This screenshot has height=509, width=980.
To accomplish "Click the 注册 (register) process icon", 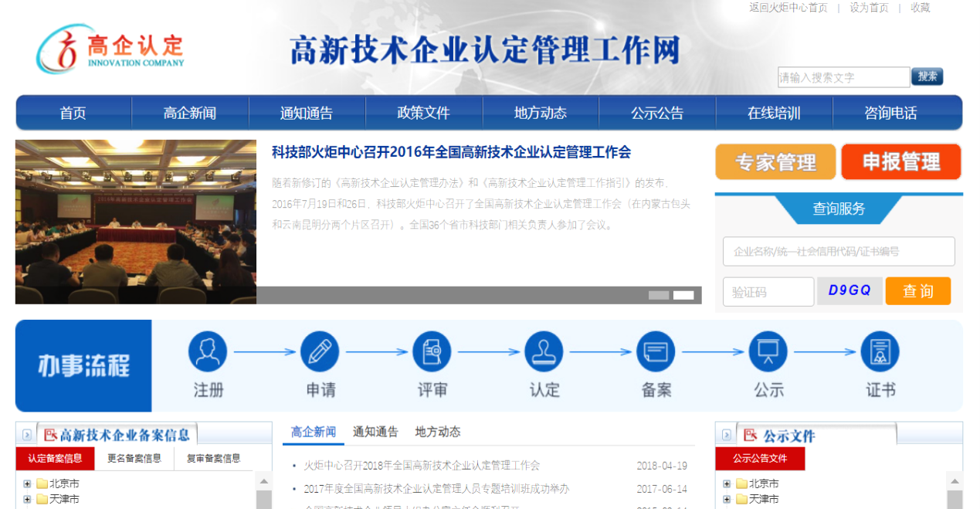I will pos(208,351).
